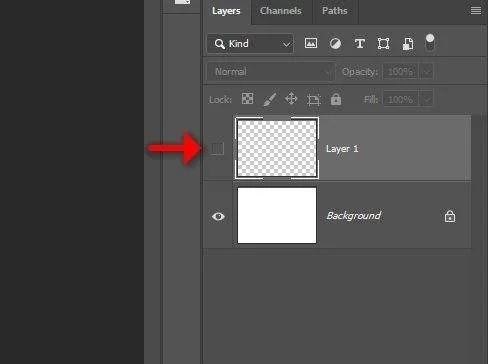Lock transparent pixels checkerboard icon
The width and height of the screenshot is (488, 364).
247,99
